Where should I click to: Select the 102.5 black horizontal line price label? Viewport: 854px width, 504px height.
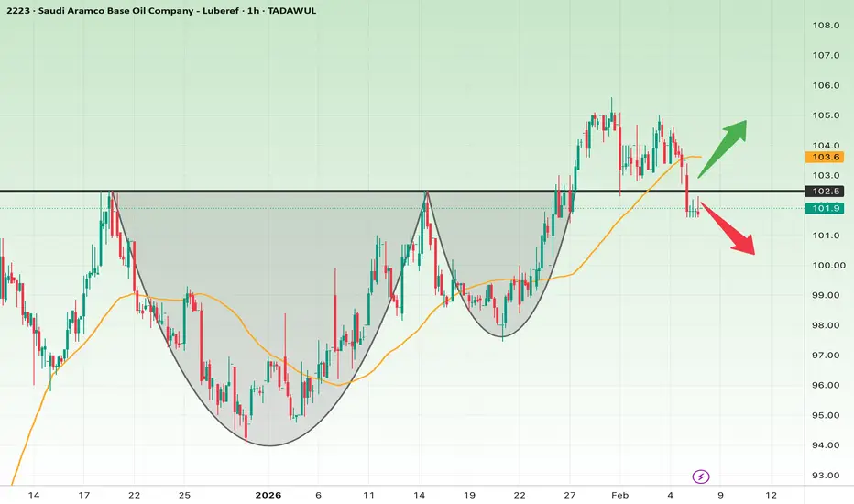pyautogui.click(x=825, y=192)
